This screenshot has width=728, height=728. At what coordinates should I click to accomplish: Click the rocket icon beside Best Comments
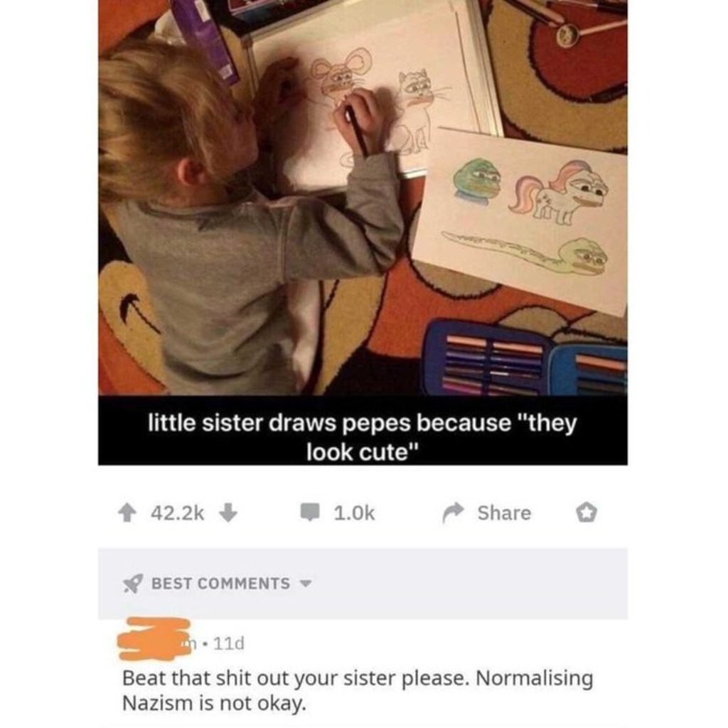pos(133,584)
